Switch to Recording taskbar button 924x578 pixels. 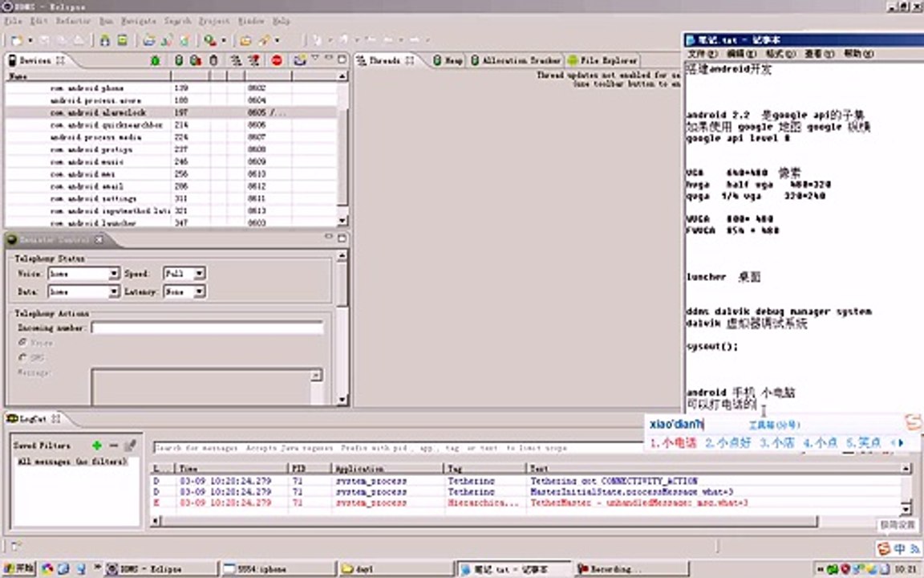coord(630,569)
